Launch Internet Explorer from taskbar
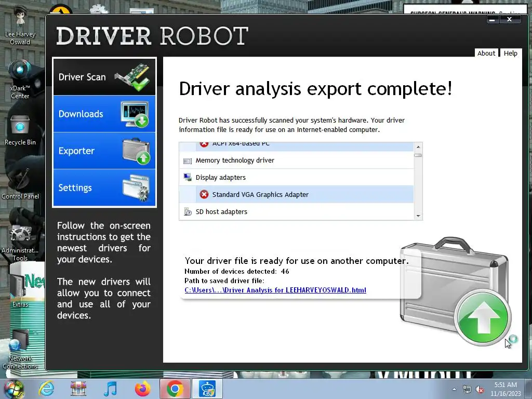The image size is (532, 399). click(x=46, y=389)
